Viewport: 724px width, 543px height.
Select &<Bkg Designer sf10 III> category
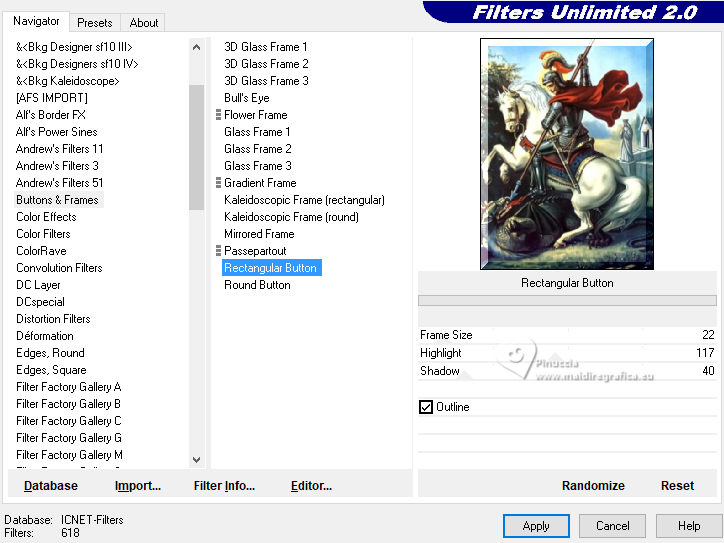point(74,47)
